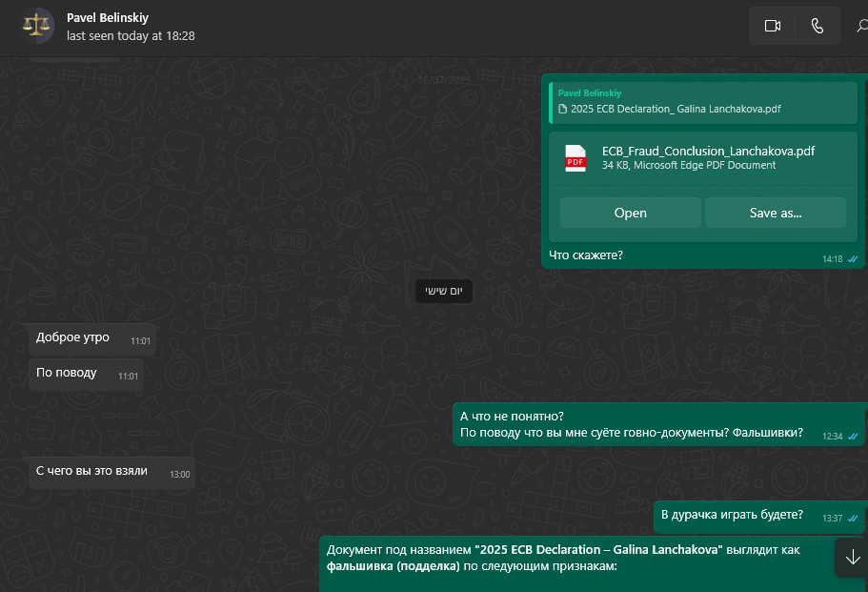This screenshot has width=868, height=592.
Task: Open contact info via Pavel Belinskiy name
Action: coord(108,18)
